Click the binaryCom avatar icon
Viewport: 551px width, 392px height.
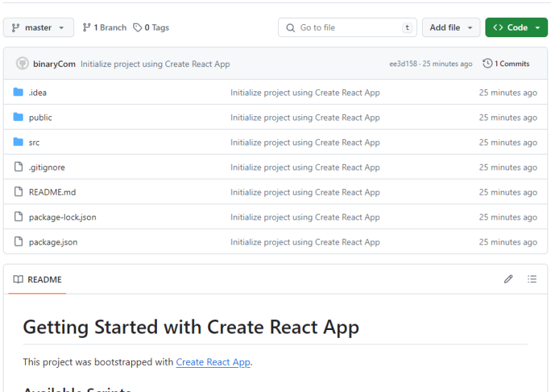pos(22,63)
